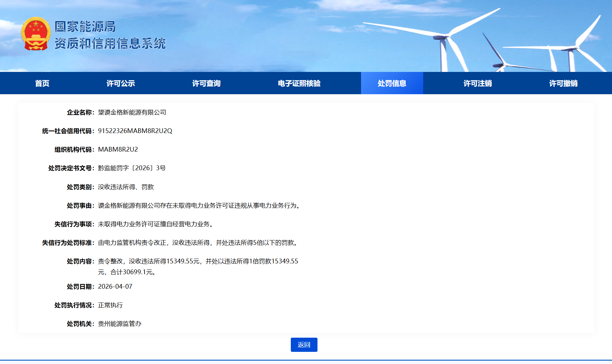The height and width of the screenshot is (364, 612).
Task: Click the penalty category 没收违法所得、罚款 text
Action: click(x=126, y=187)
